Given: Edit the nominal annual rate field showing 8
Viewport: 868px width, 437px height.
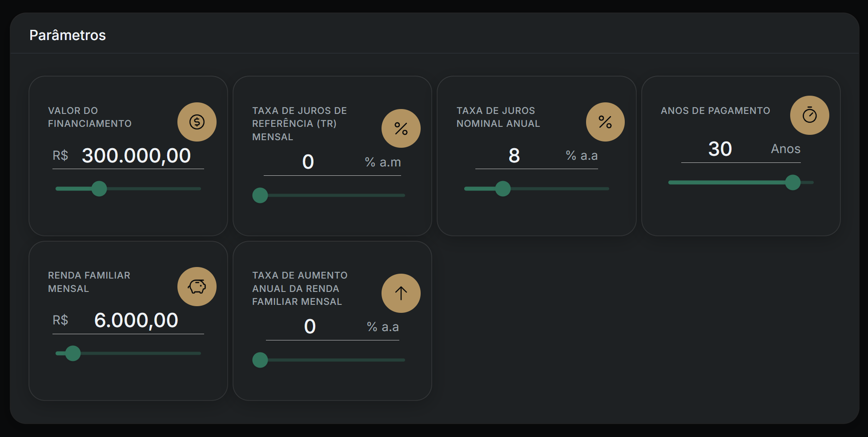Looking at the screenshot, I should coord(514,156).
